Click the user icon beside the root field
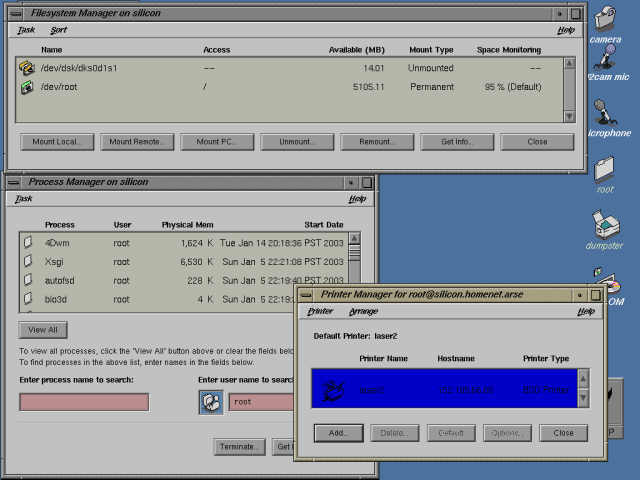The height and width of the screenshot is (480, 640). (211, 402)
